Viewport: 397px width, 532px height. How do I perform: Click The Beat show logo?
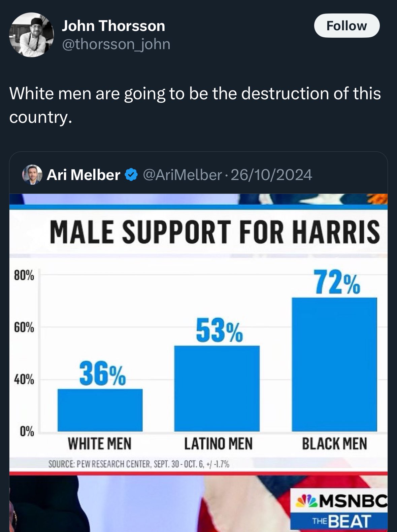(x=341, y=521)
